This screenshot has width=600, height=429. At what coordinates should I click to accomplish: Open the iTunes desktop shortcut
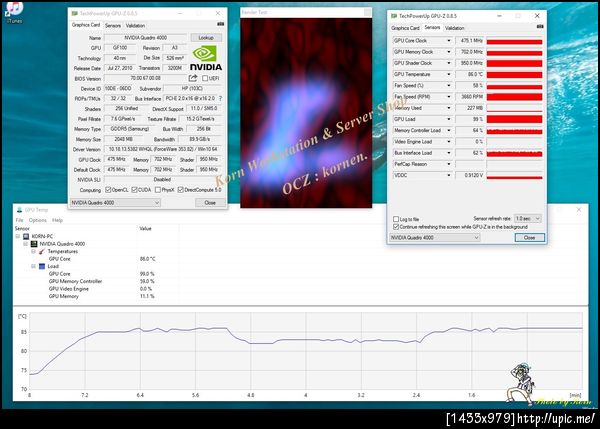[x=15, y=11]
